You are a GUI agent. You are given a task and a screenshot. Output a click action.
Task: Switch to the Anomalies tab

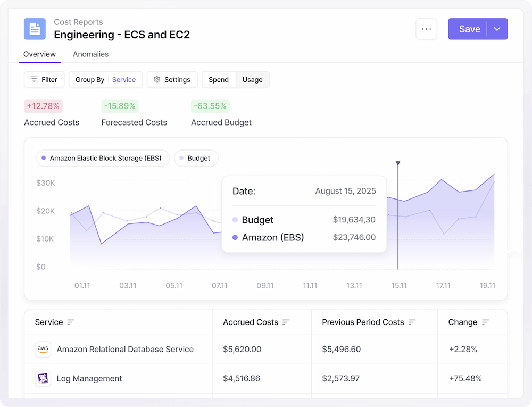click(90, 54)
